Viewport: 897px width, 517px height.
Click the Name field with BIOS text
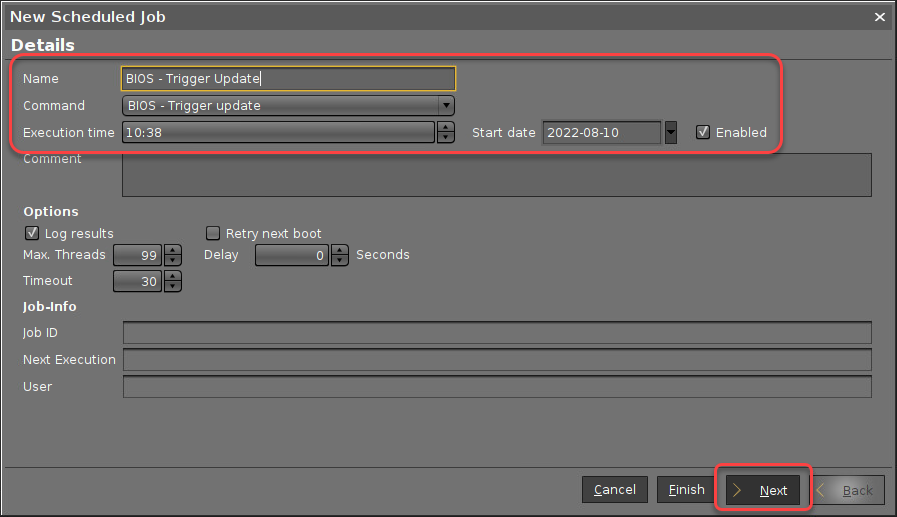pos(288,79)
